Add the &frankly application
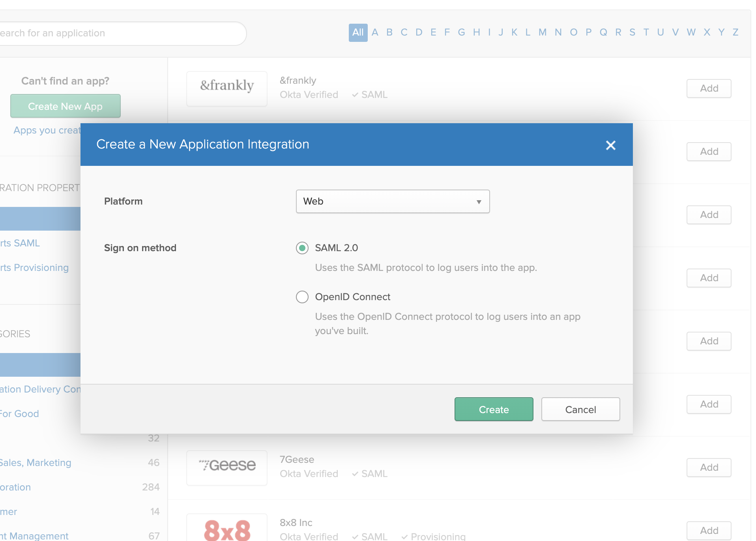Screen dimensions: 756x541 pos(709,88)
